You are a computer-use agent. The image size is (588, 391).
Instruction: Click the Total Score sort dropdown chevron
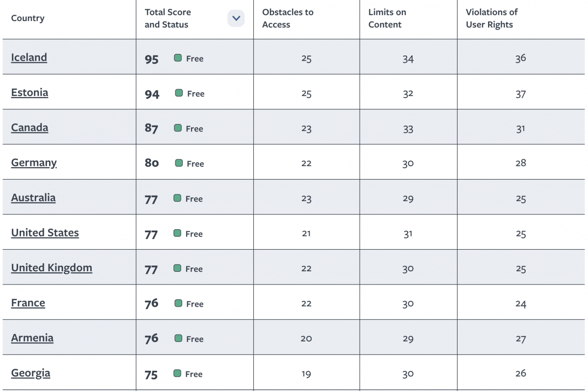236,19
